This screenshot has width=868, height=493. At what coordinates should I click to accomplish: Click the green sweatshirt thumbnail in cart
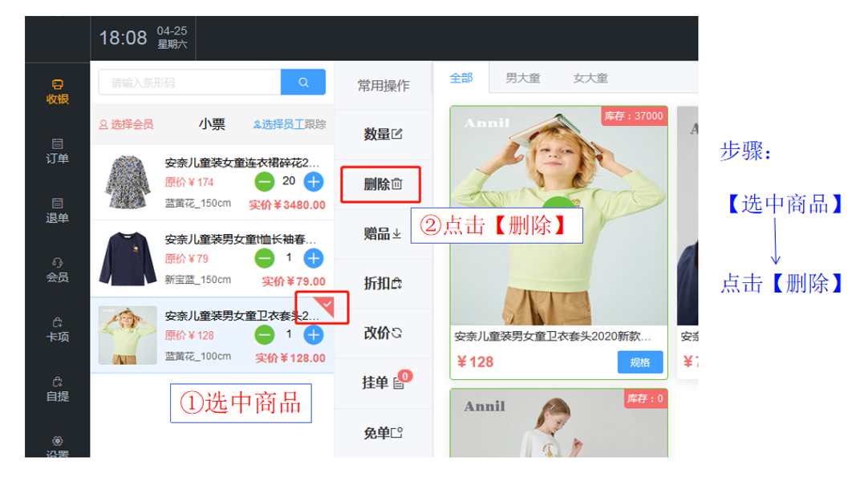[x=128, y=335]
